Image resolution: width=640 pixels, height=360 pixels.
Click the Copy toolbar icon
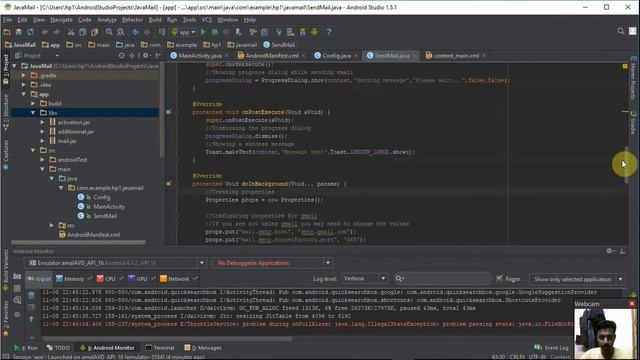[x=82, y=32]
